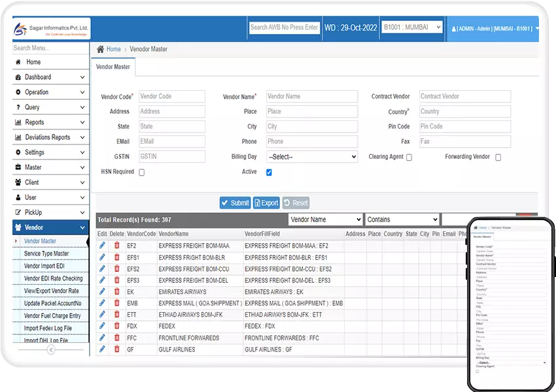The image size is (556, 392).
Task: Uncheck the Active checkbox
Action: 269,172
